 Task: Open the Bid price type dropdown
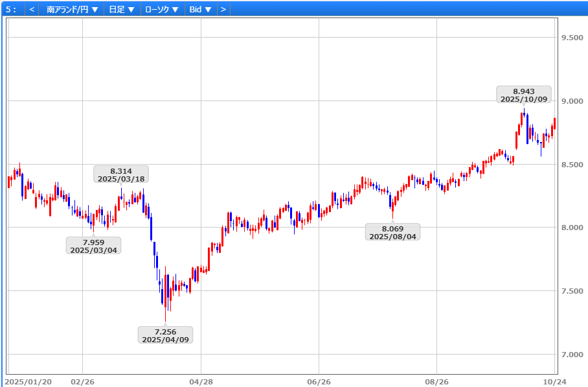point(199,9)
